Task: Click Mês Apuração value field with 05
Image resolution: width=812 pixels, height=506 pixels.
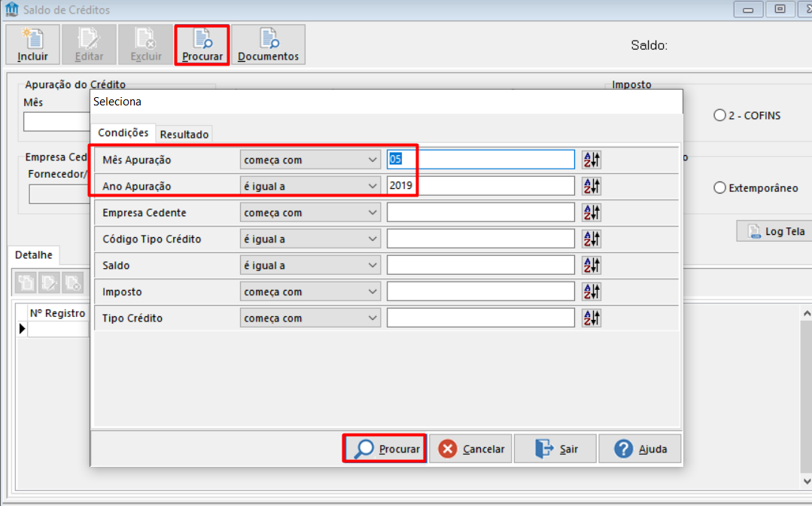Action: coord(481,160)
